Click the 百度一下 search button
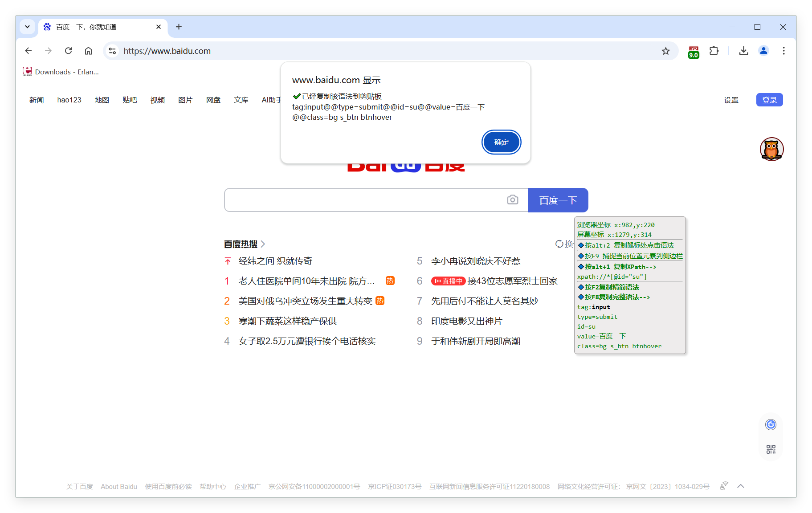The width and height of the screenshot is (812, 513). (558, 200)
